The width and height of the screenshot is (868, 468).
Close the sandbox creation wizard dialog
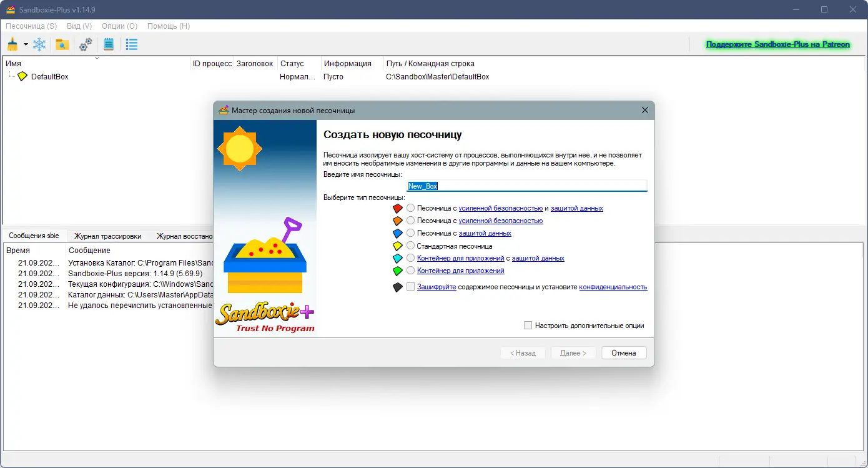[645, 110]
